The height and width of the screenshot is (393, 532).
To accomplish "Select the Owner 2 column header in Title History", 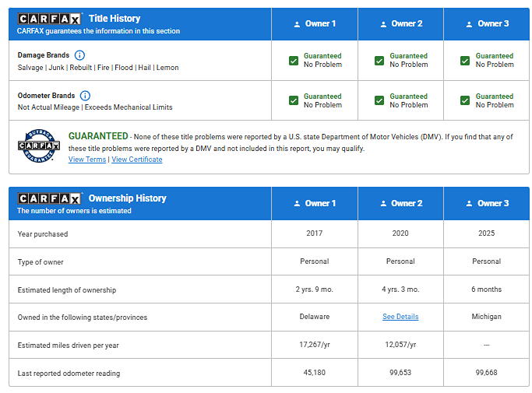I will [x=400, y=24].
